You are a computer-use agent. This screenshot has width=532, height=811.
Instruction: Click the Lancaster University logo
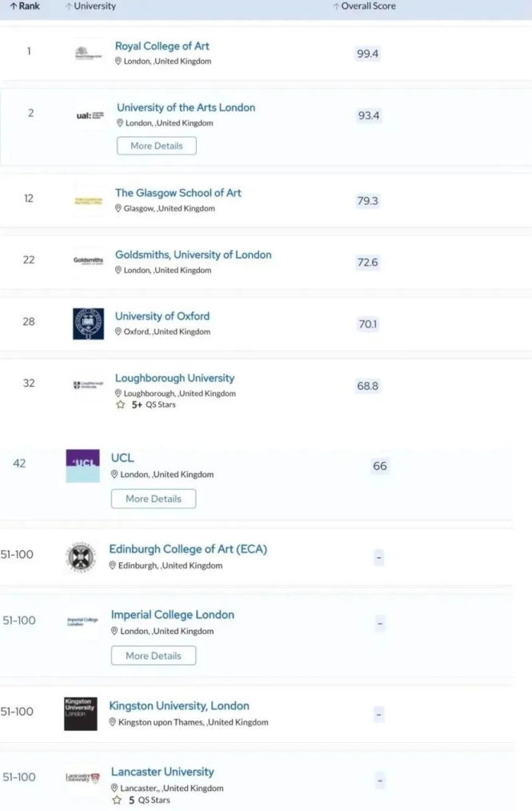pos(83,777)
